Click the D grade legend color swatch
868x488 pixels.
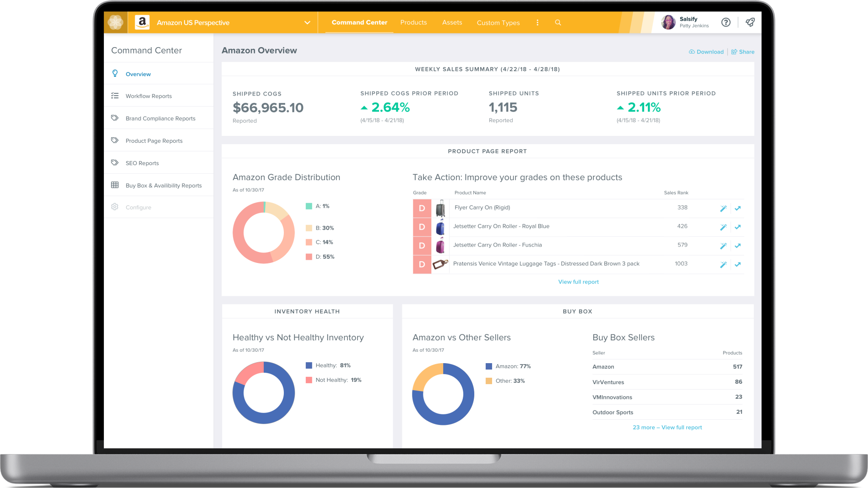pos(309,257)
